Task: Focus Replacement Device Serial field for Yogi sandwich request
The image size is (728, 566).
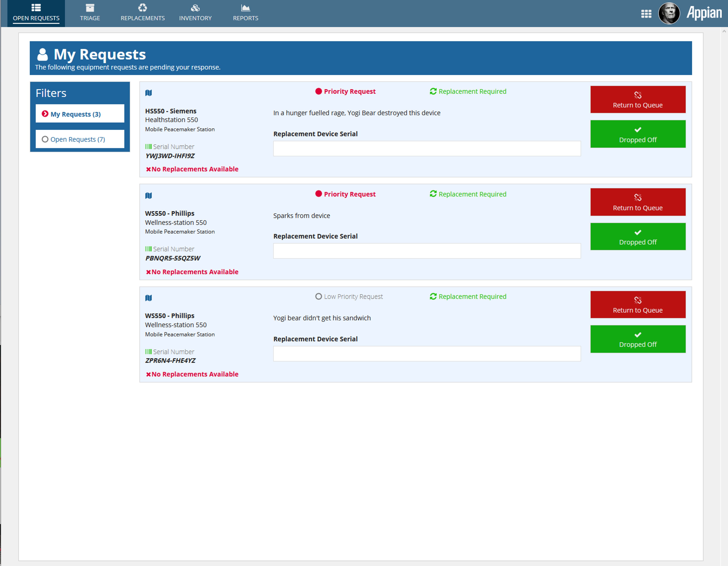Action: [x=427, y=353]
